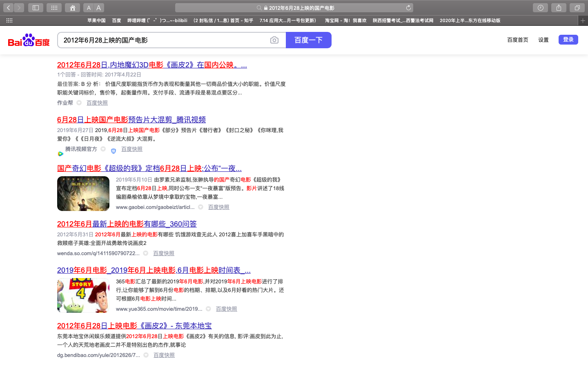Viewport: 588px width, 368px height.
Task: Open the history clock button
Action: tap(540, 8)
